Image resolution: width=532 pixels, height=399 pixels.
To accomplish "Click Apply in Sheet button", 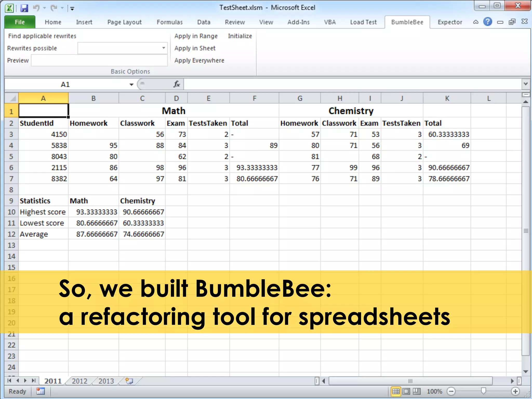I will coord(195,48).
